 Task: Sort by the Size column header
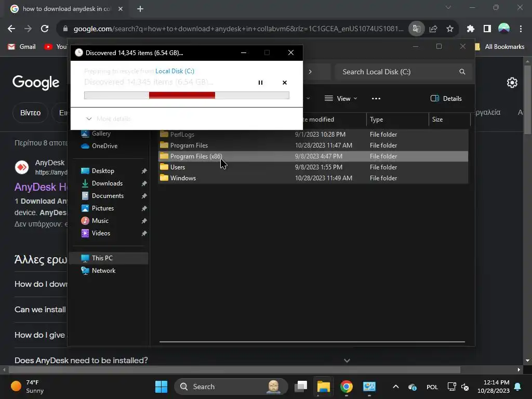coord(449,119)
